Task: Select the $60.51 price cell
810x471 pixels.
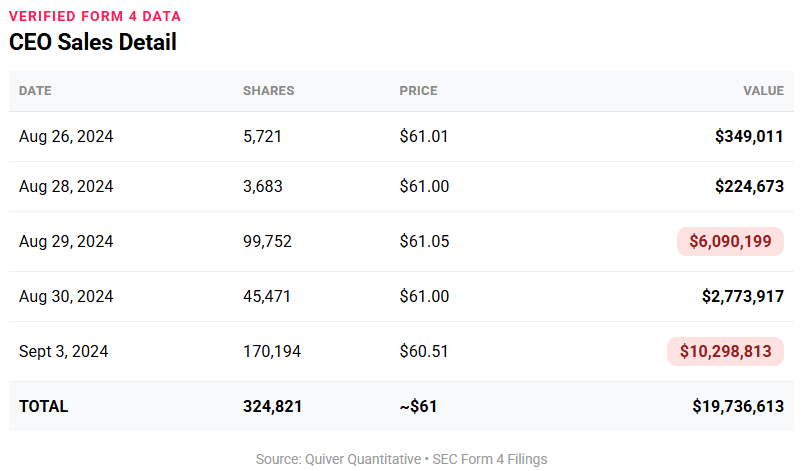Action: coord(424,352)
